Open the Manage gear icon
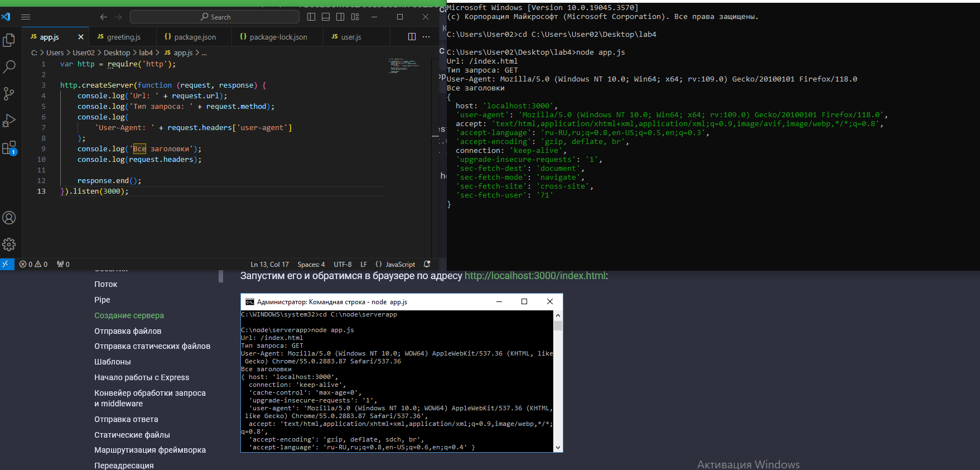 point(9,244)
